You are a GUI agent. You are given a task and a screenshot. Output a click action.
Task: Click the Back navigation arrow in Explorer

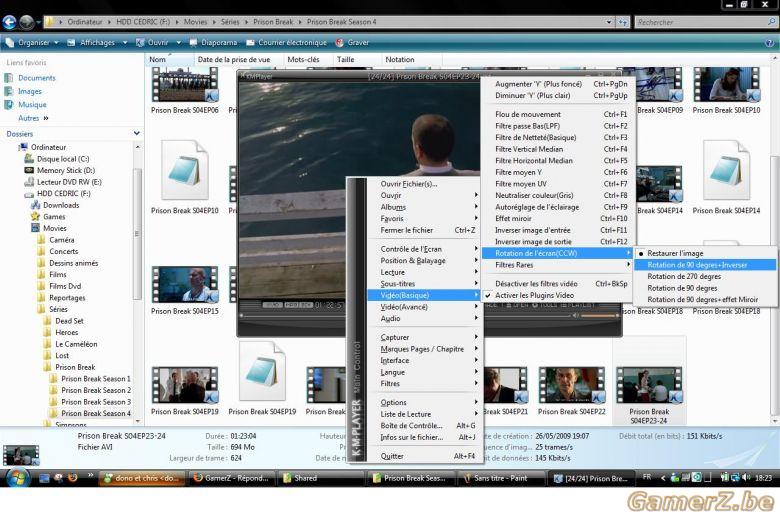click(9, 22)
